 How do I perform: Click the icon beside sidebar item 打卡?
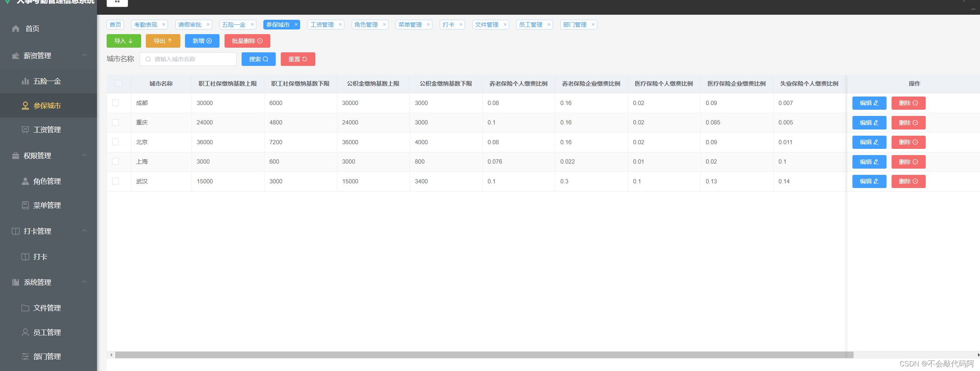[x=25, y=257]
